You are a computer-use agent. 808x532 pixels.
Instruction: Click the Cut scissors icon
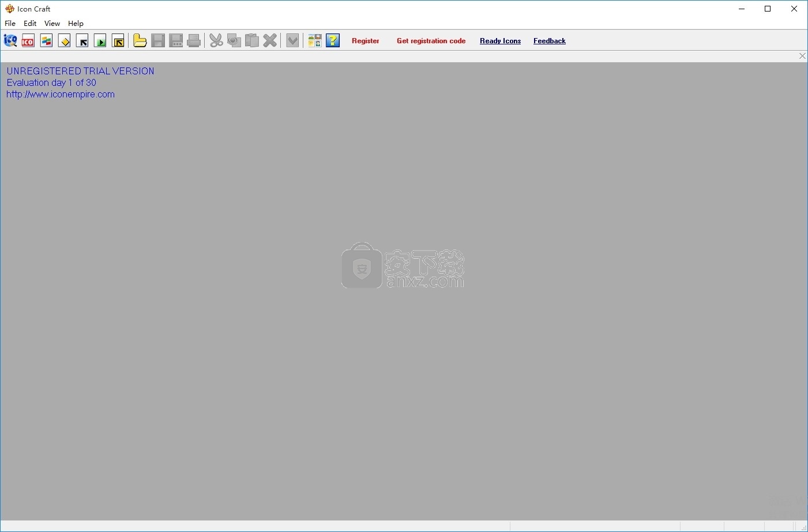point(216,40)
